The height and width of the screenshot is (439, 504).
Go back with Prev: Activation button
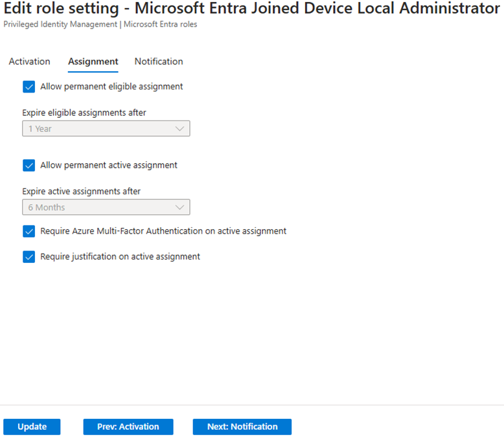[128, 427]
